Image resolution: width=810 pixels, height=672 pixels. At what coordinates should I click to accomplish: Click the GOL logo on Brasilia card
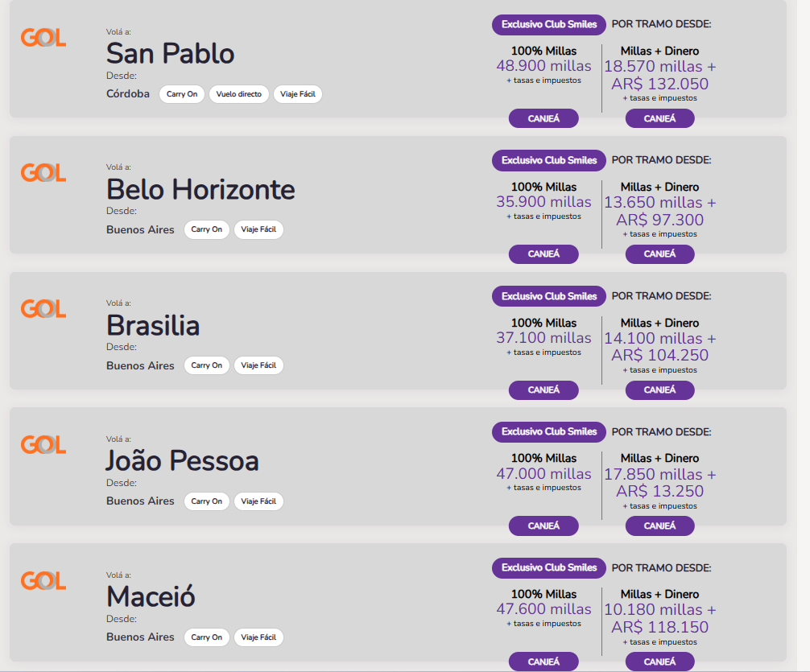coord(43,309)
